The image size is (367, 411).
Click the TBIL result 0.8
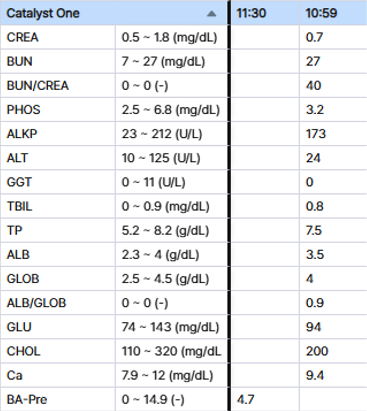pyautogui.click(x=315, y=206)
